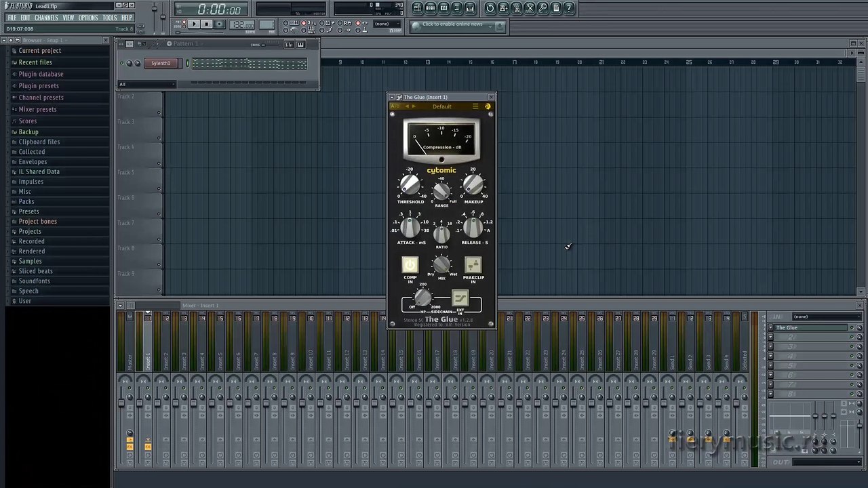Expand Recent files in the browser
This screenshot has width=868, height=488.
click(35, 62)
